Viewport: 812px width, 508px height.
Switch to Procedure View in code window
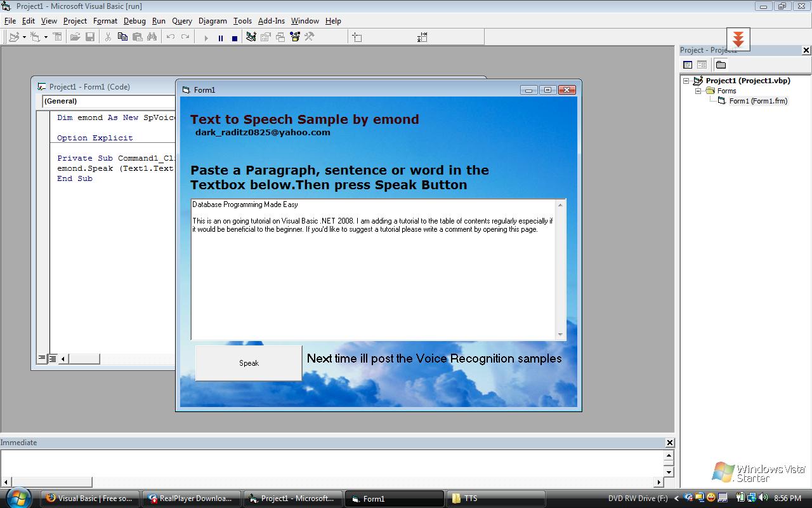point(42,359)
